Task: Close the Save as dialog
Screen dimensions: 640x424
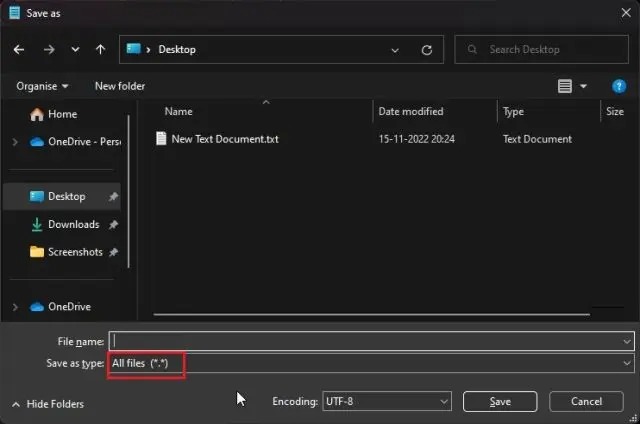Action: click(x=626, y=13)
